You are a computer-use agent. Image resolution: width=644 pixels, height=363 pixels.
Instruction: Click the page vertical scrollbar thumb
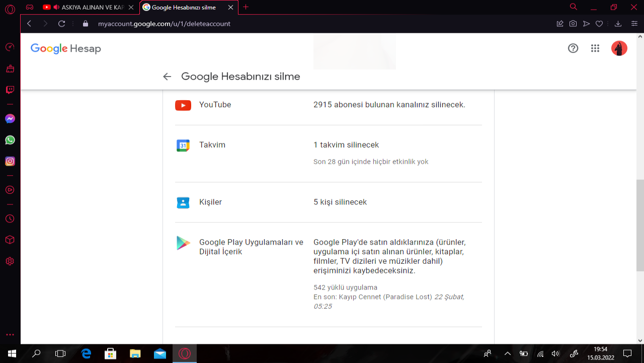pyautogui.click(x=640, y=226)
